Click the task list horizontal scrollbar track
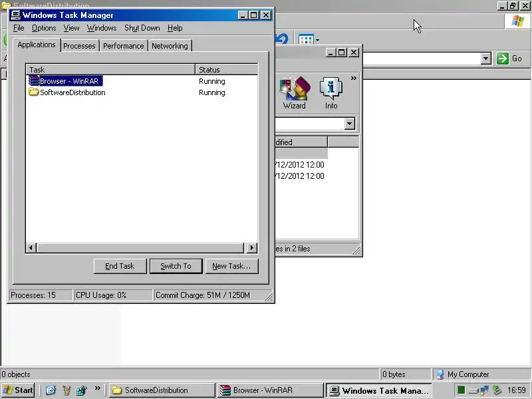532x399 pixels. click(140, 247)
